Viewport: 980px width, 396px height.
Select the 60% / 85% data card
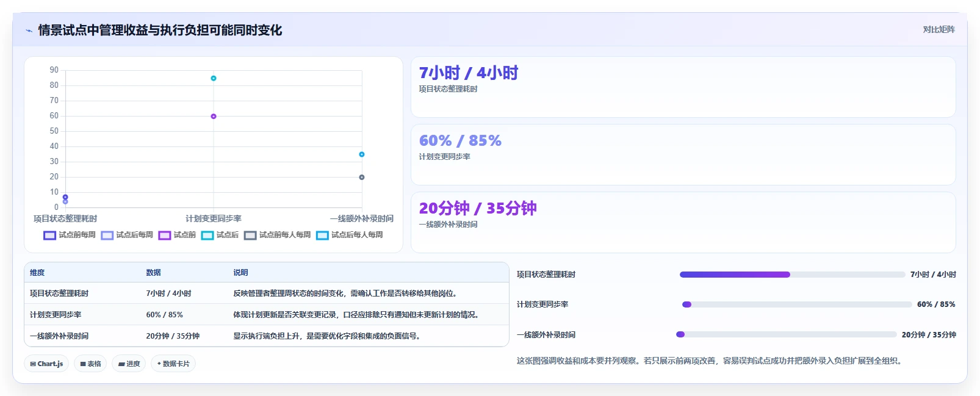tap(683, 155)
